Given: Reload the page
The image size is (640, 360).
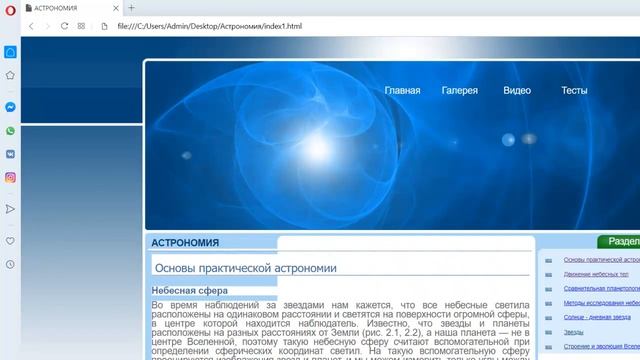Looking at the screenshot, I should pos(64,26).
